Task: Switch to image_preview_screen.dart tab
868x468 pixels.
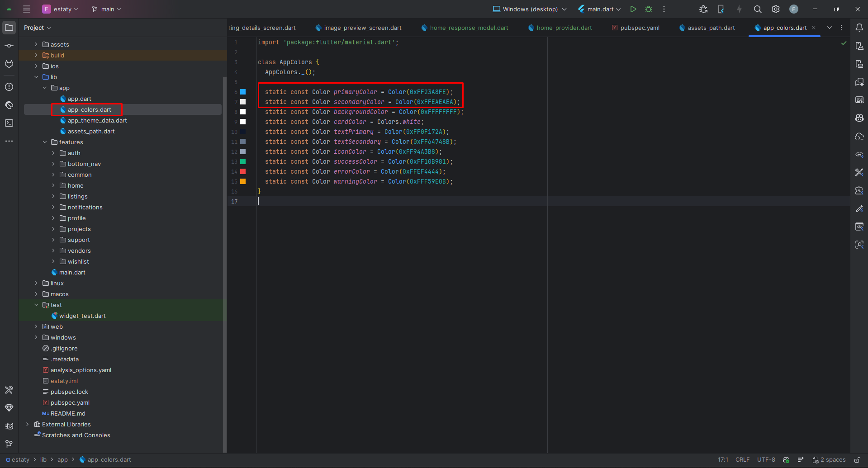Action: [359, 28]
